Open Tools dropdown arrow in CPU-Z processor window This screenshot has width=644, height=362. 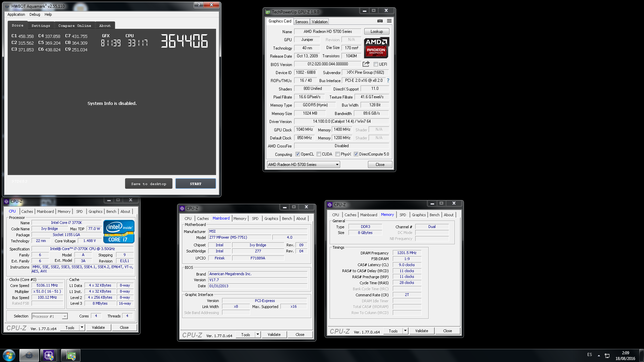(82, 327)
